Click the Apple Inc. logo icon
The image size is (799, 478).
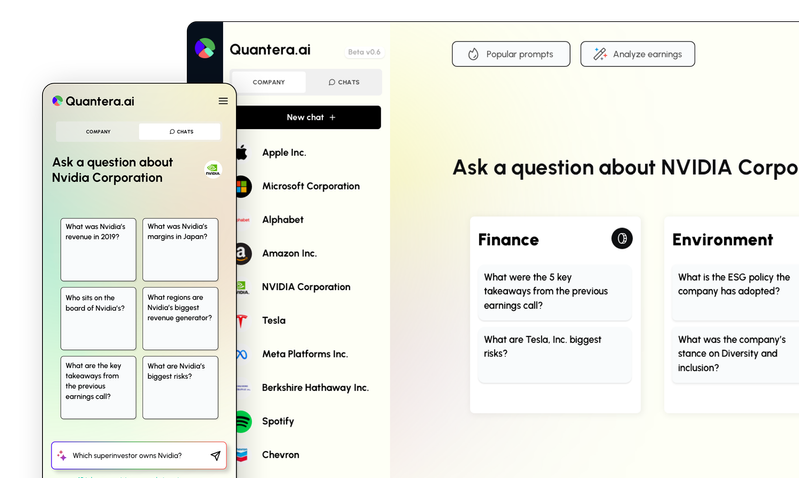[241, 153]
